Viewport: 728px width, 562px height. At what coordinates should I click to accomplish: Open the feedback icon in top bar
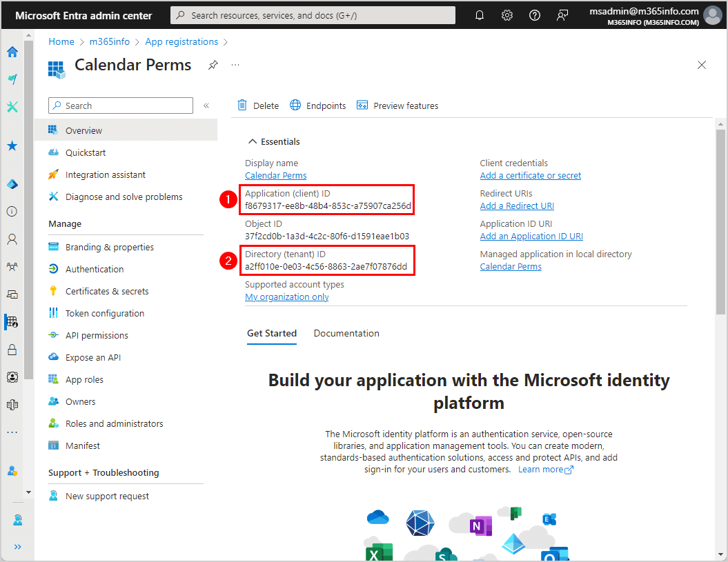pos(562,15)
